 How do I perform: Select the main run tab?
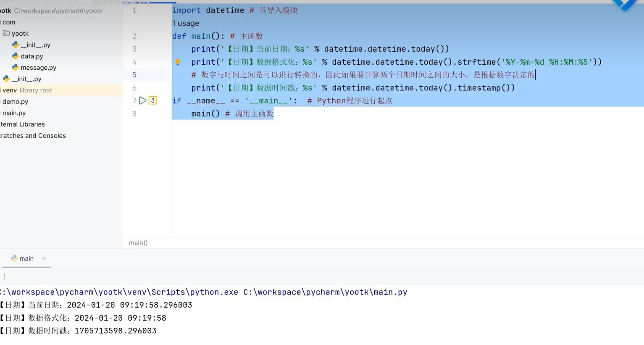(26, 258)
